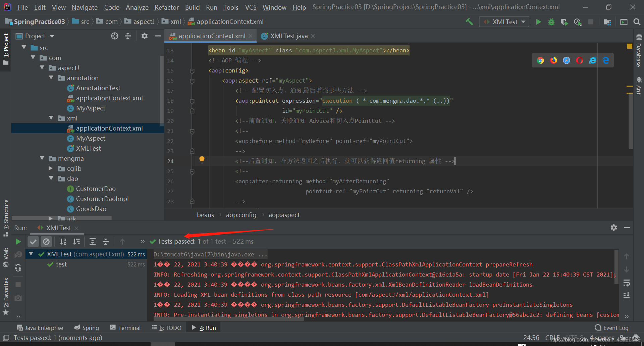Click beans in editor breadcrumb

(205, 215)
